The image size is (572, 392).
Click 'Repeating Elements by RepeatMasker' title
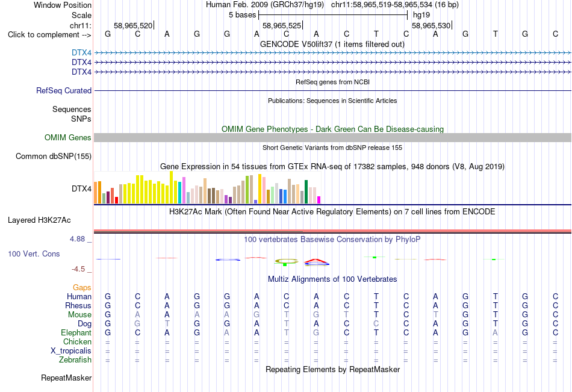(x=333, y=369)
